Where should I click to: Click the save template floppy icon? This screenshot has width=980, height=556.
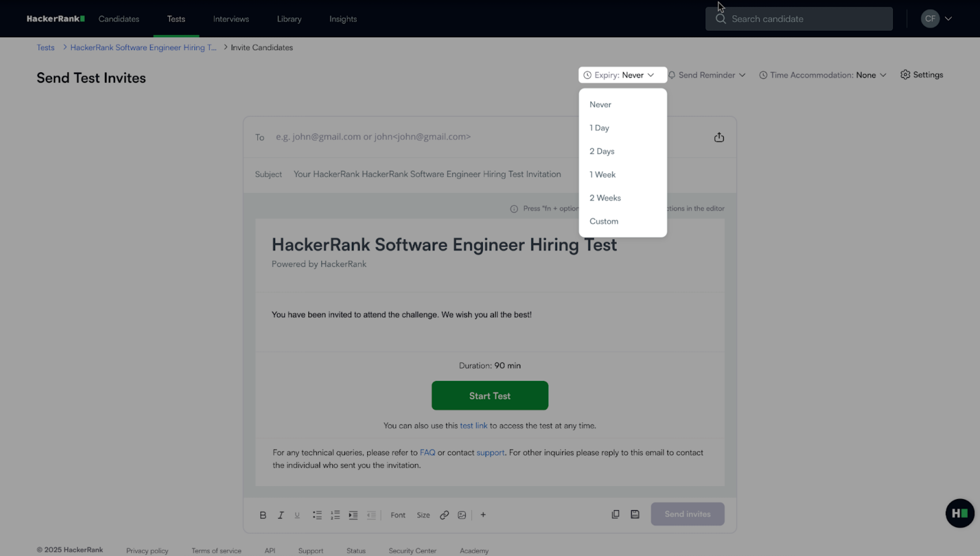(x=635, y=514)
